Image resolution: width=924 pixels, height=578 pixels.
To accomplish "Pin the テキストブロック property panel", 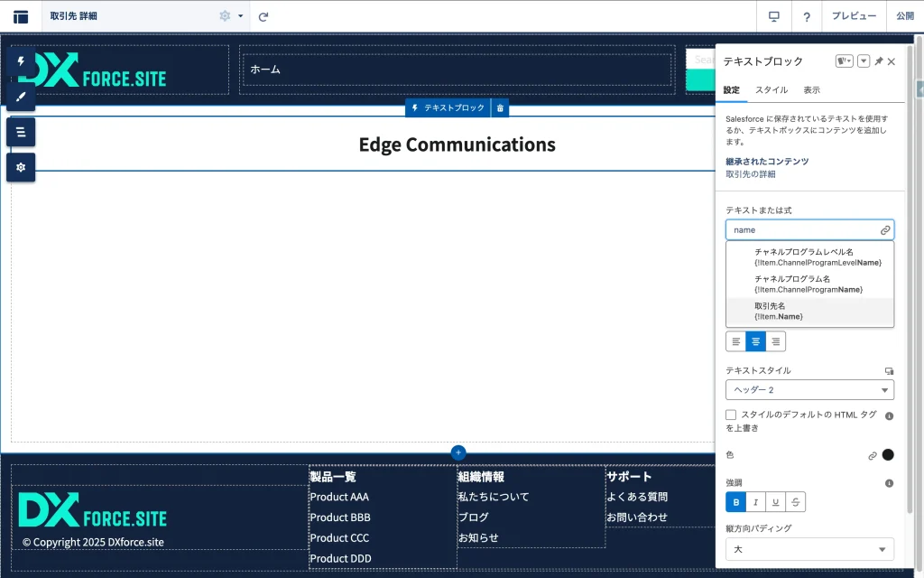I will [x=879, y=61].
